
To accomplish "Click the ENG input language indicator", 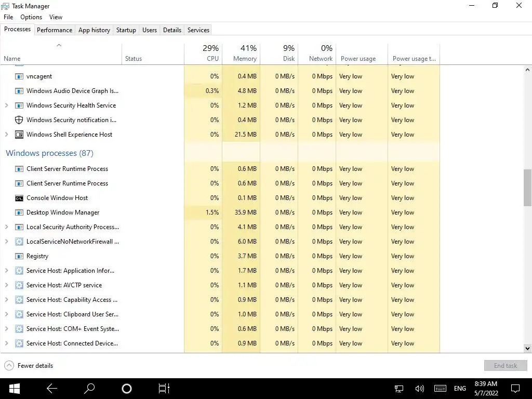I will 460,389.
